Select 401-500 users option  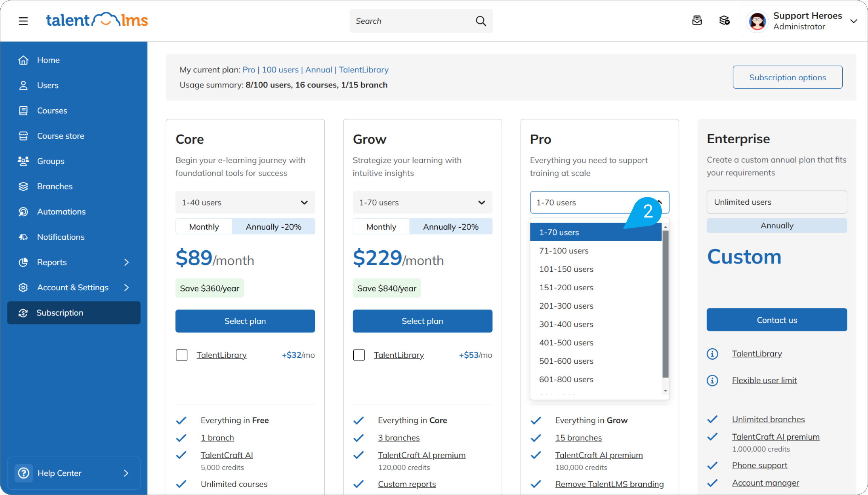pos(596,343)
